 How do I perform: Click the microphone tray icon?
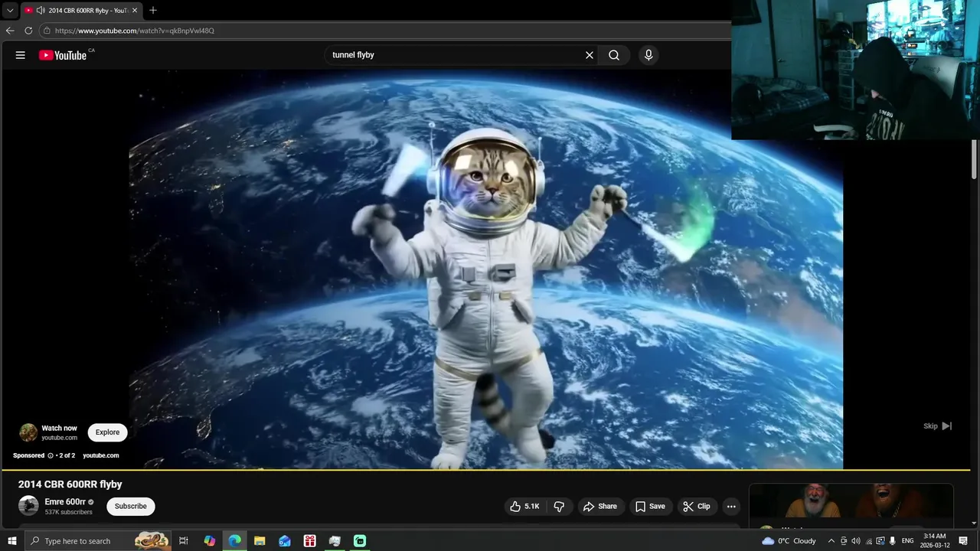tap(893, 541)
